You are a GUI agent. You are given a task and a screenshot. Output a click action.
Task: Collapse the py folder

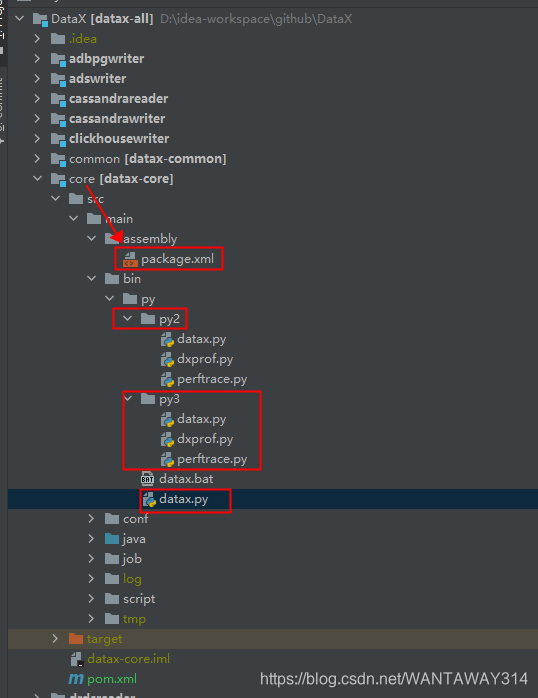(110, 299)
